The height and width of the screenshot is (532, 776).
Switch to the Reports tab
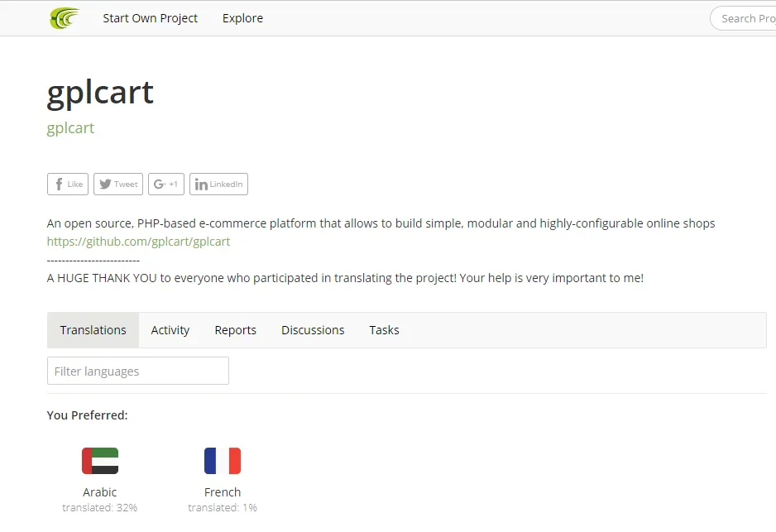pos(236,330)
